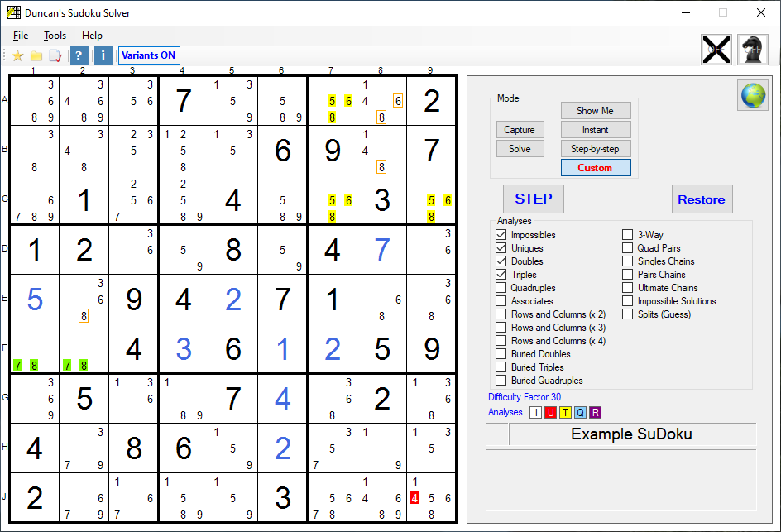Image resolution: width=781 pixels, height=532 pixels.
Task: Enable Singles Chains analysis
Action: (628, 261)
